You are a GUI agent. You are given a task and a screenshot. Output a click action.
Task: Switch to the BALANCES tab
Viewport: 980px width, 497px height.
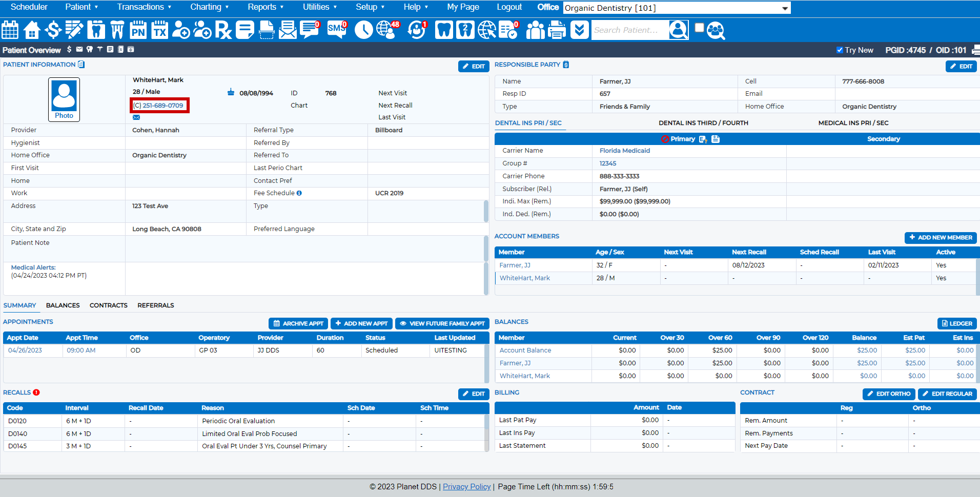pos(63,305)
